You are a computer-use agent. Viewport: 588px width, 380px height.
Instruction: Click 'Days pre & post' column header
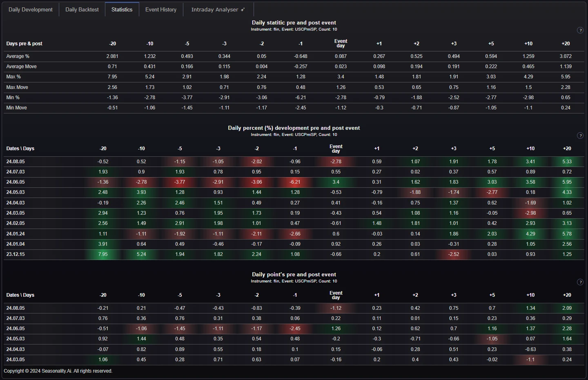click(x=24, y=44)
